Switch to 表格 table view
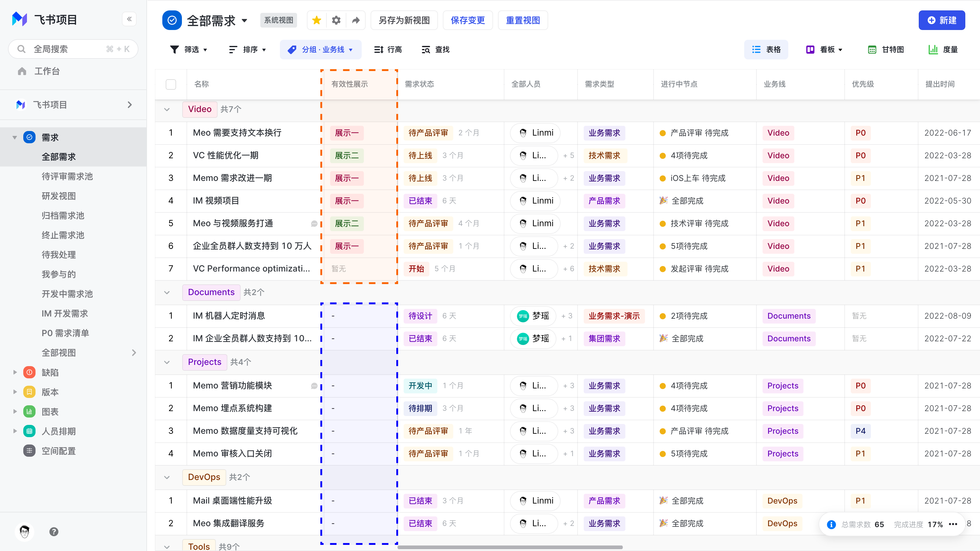The height and width of the screenshot is (551, 980). [x=766, y=49]
